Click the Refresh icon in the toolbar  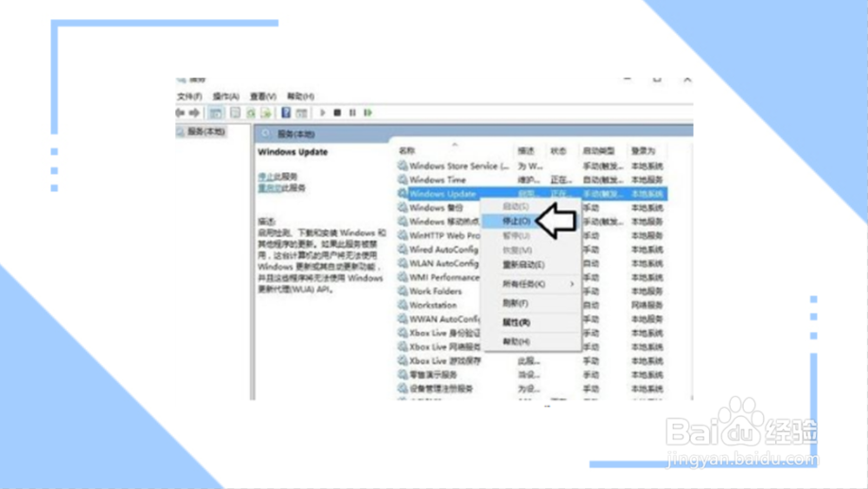coord(251,113)
